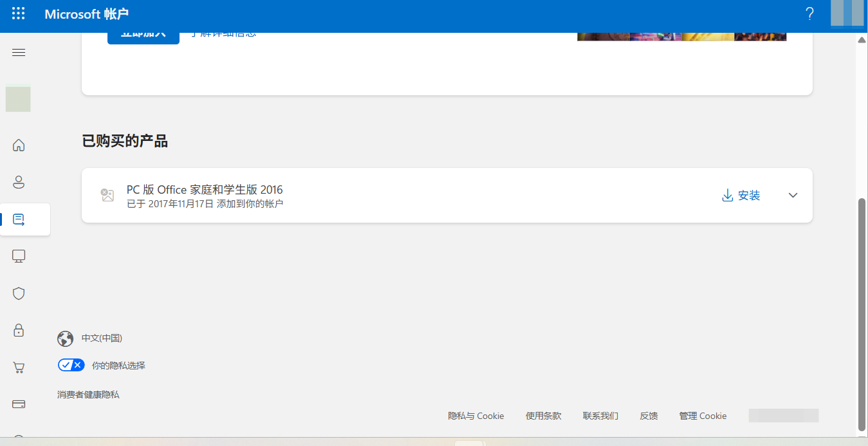Click the 已于 2017年11月17日 添加到你的帐户 text
Viewport: 868px width, 446px height.
coord(205,204)
